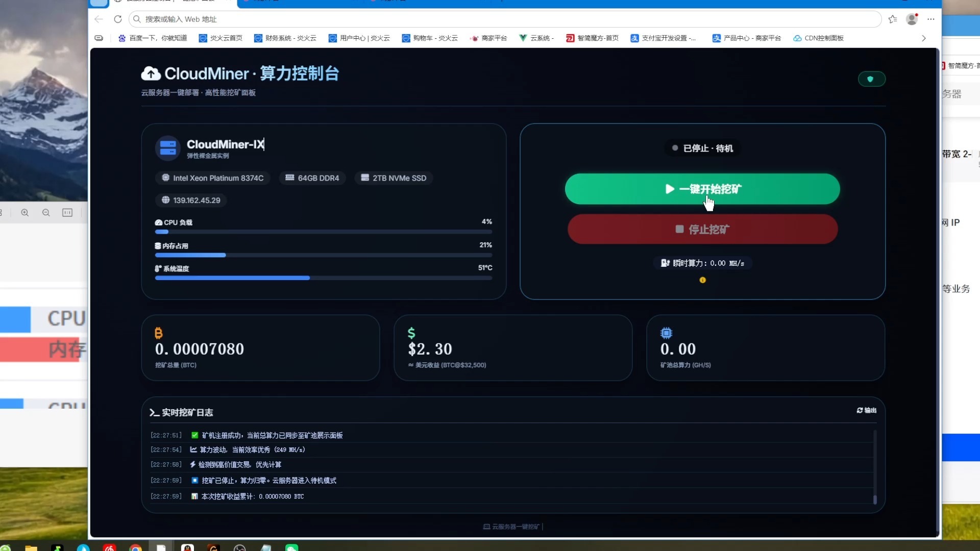Open the 智简魔方-首页 bookmark in the bookmarks bar

coord(592,38)
